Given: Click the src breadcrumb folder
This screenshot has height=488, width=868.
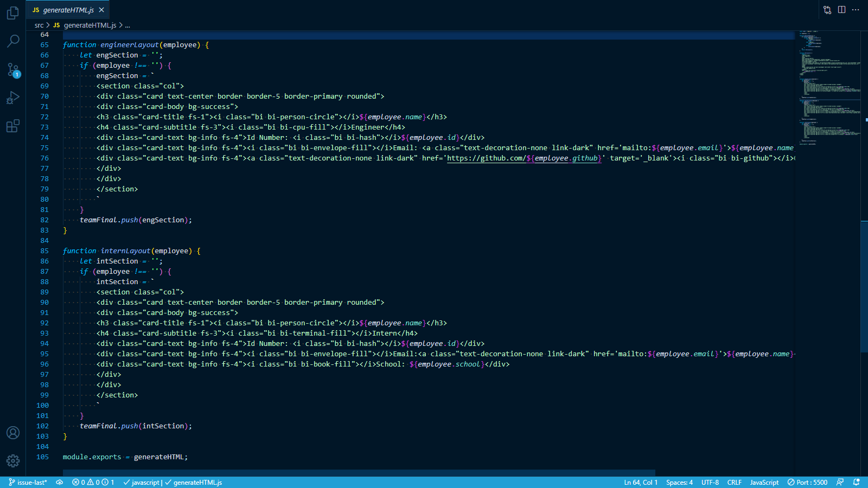Looking at the screenshot, I should click(39, 25).
